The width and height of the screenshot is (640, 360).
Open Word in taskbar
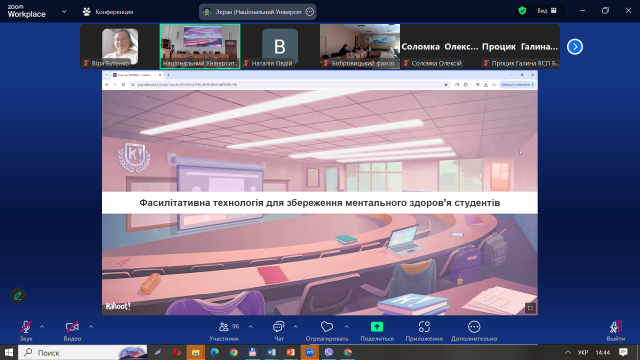pos(271,352)
